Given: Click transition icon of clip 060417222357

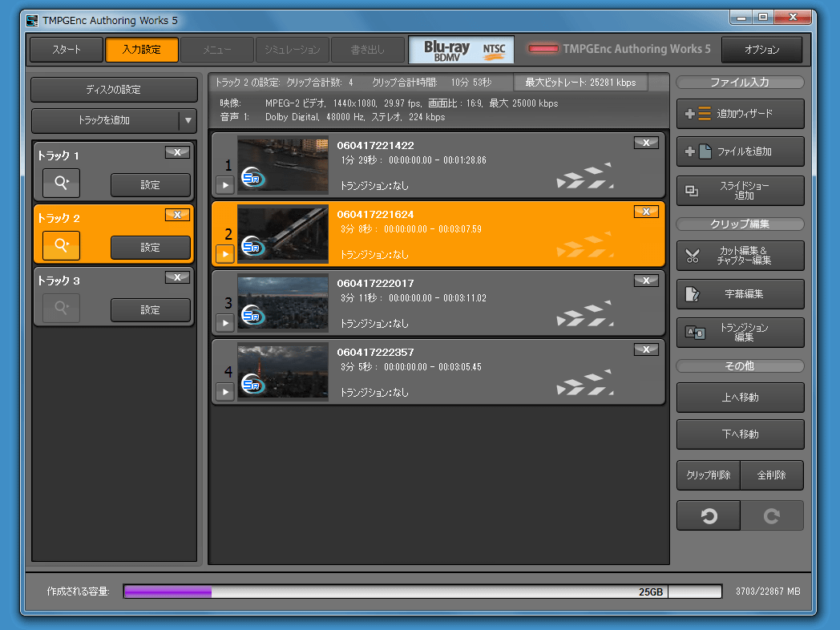Looking at the screenshot, I should click(x=585, y=383).
